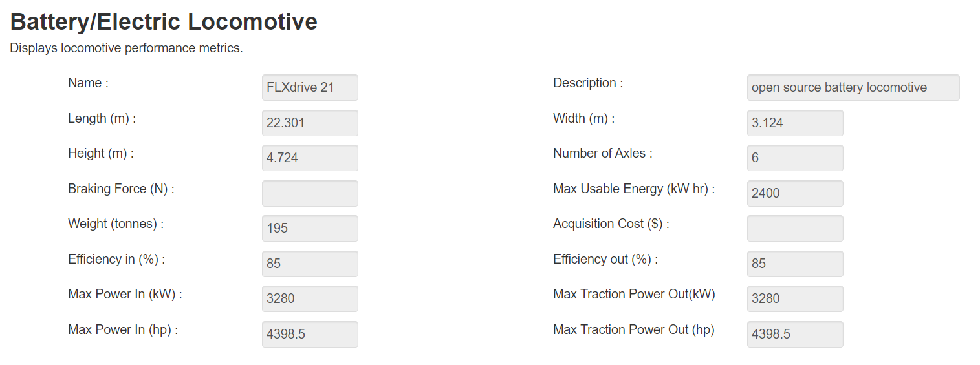Click the Battery/Electric Locomotive heading
The image size is (980, 365).
[x=164, y=22]
